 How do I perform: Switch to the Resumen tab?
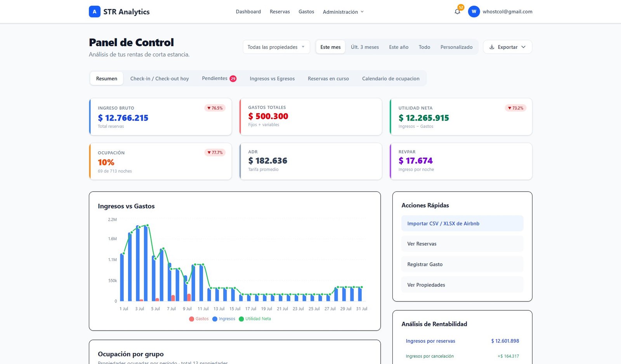[x=107, y=78]
